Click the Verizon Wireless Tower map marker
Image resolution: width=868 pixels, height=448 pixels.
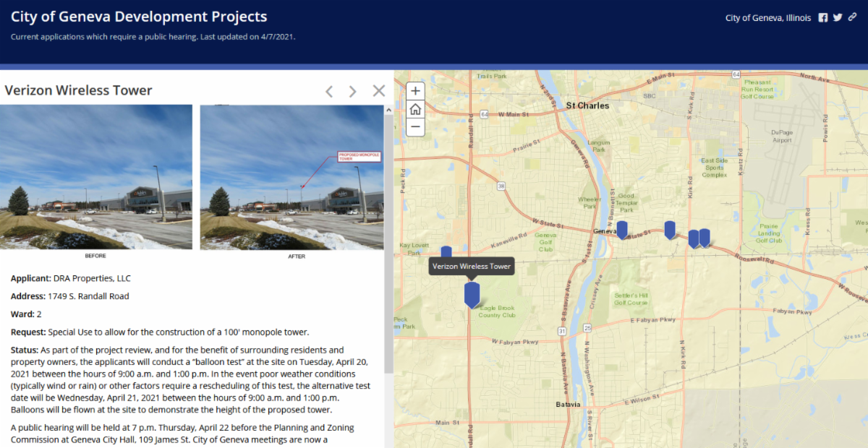pyautogui.click(x=472, y=294)
